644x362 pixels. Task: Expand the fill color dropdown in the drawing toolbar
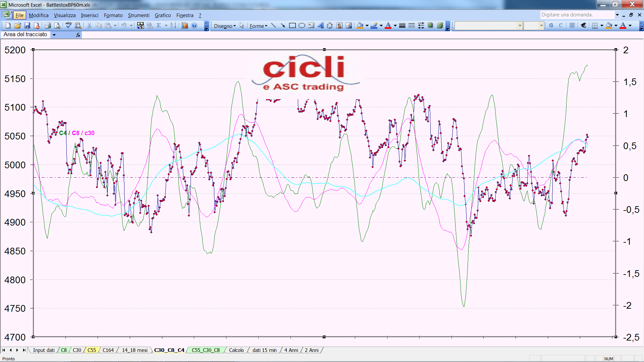[x=367, y=25]
